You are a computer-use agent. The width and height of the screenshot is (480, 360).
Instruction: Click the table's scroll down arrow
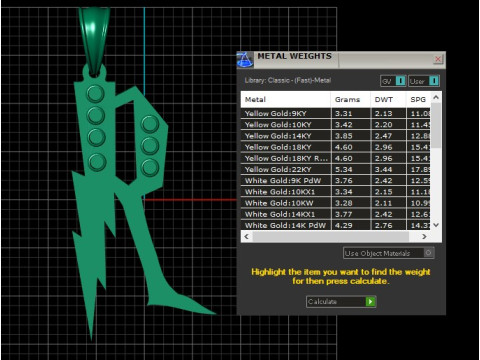[436, 225]
